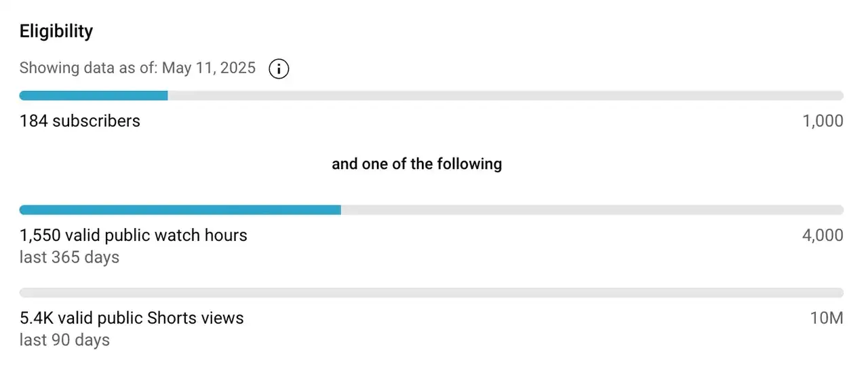Click the 4,000 watch hours goal number
This screenshot has height=384, width=868.
point(823,235)
